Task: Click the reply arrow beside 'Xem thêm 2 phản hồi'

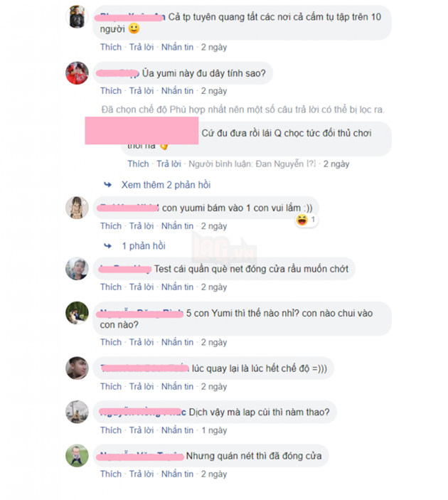Action: click(108, 185)
